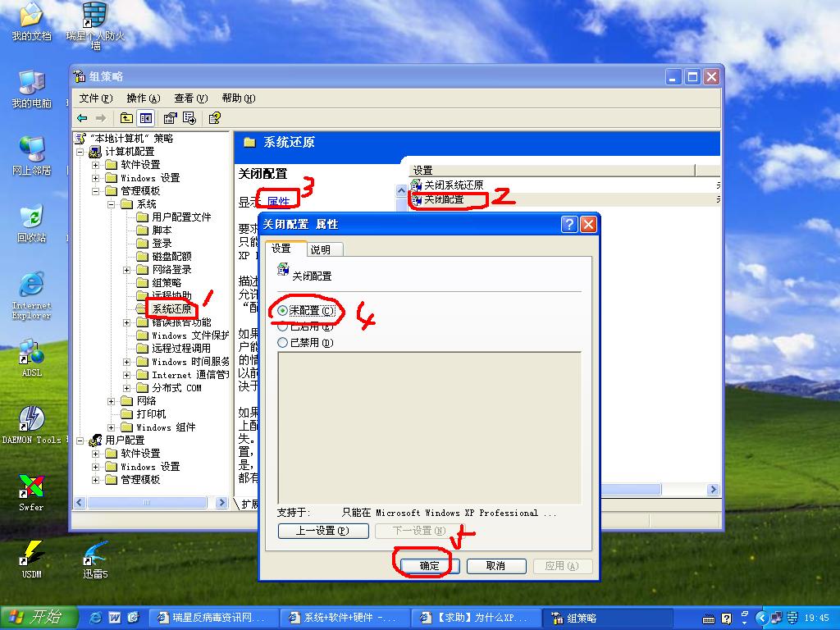840x630 pixels.
Task: Expand the 网络登录 node
Action: pos(126,269)
